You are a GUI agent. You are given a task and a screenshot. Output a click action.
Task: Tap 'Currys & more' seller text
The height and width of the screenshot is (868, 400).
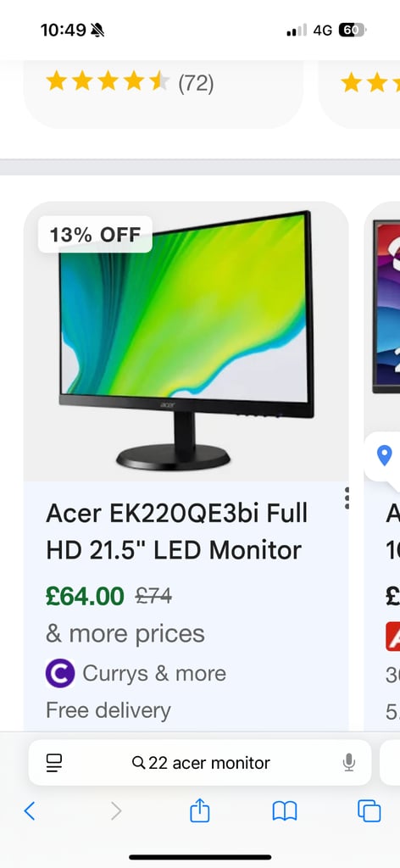coord(154,674)
